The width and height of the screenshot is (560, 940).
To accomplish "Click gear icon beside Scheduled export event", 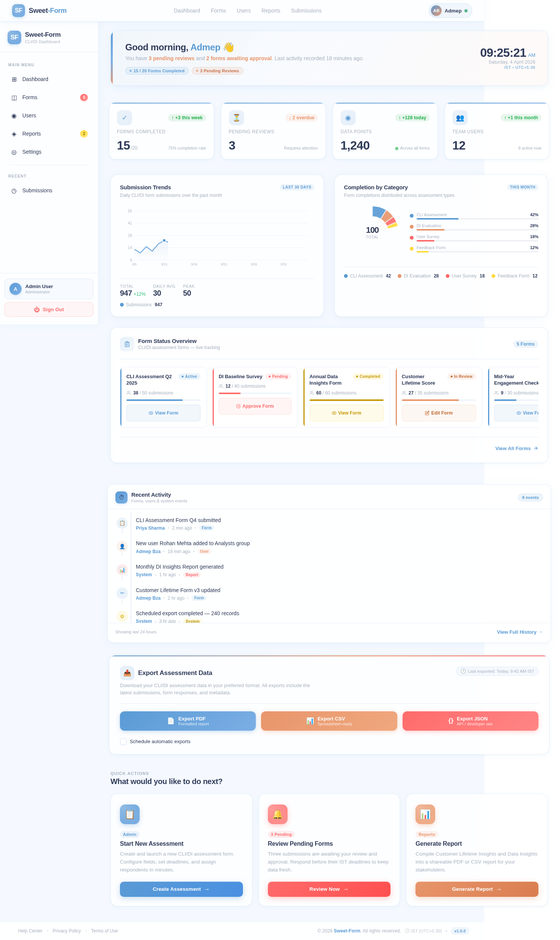I will (122, 616).
